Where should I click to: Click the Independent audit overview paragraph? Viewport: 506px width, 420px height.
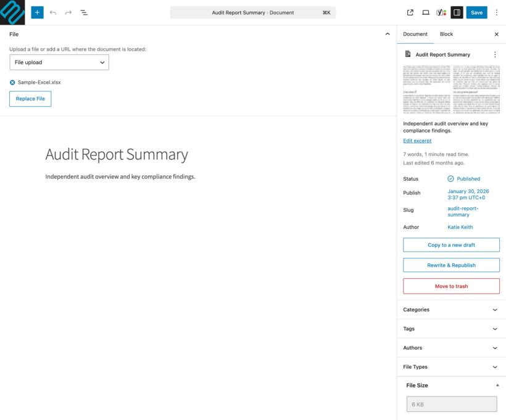[x=120, y=177]
